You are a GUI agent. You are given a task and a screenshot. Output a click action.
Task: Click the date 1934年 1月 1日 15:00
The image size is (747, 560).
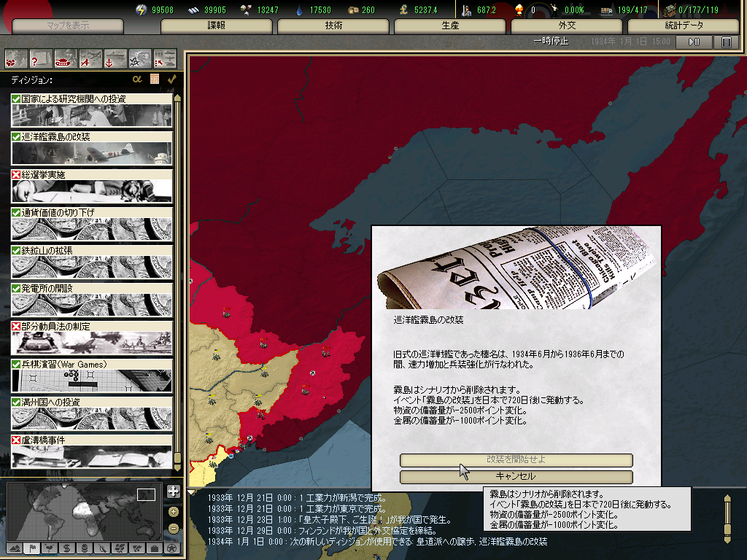pyautogui.click(x=630, y=42)
